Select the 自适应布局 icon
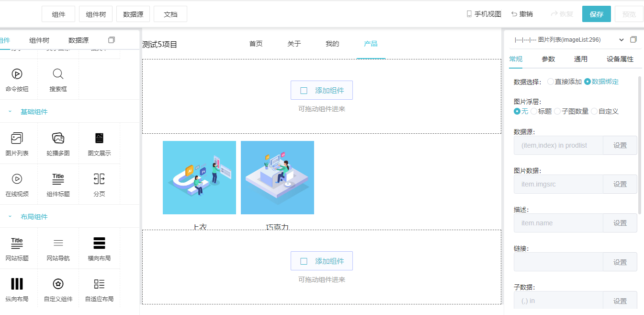 click(99, 284)
